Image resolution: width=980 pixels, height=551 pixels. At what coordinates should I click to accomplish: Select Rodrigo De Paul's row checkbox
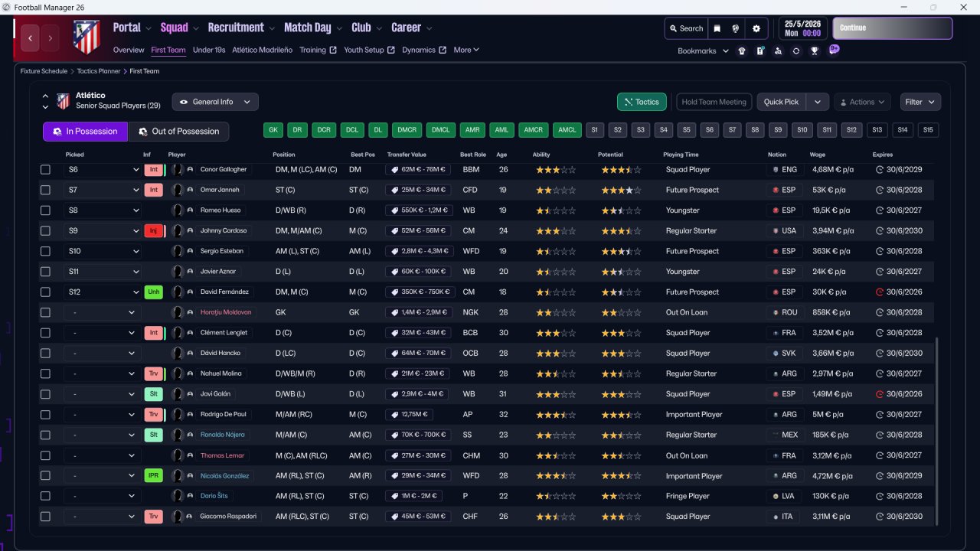[x=45, y=415]
